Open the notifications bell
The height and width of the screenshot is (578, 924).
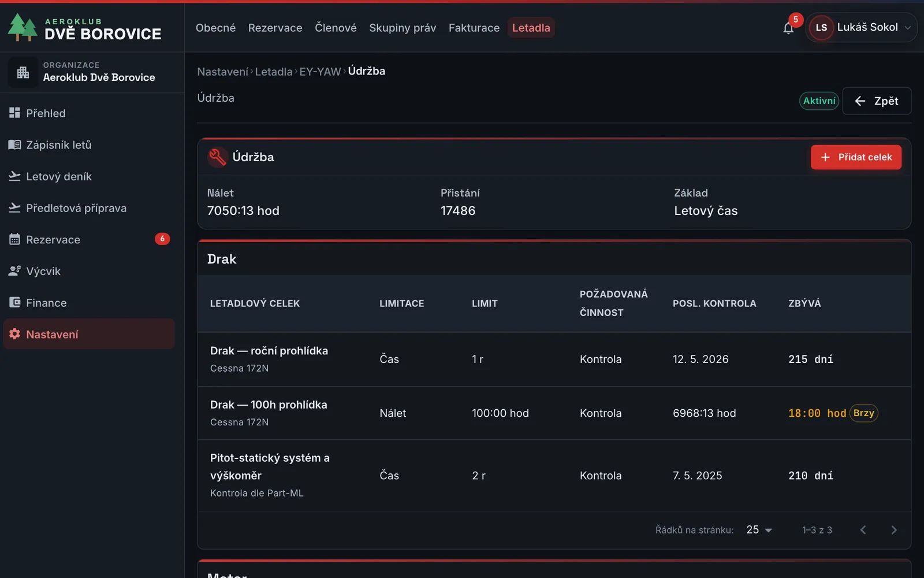point(788,28)
